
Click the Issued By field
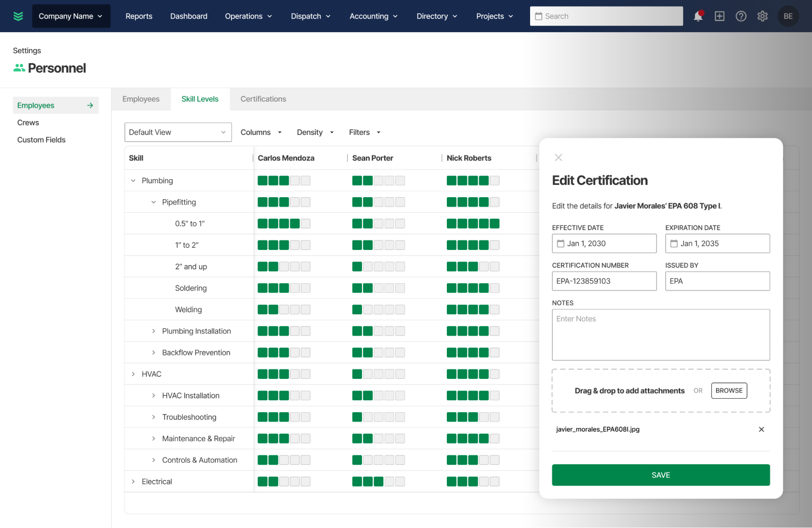(717, 281)
